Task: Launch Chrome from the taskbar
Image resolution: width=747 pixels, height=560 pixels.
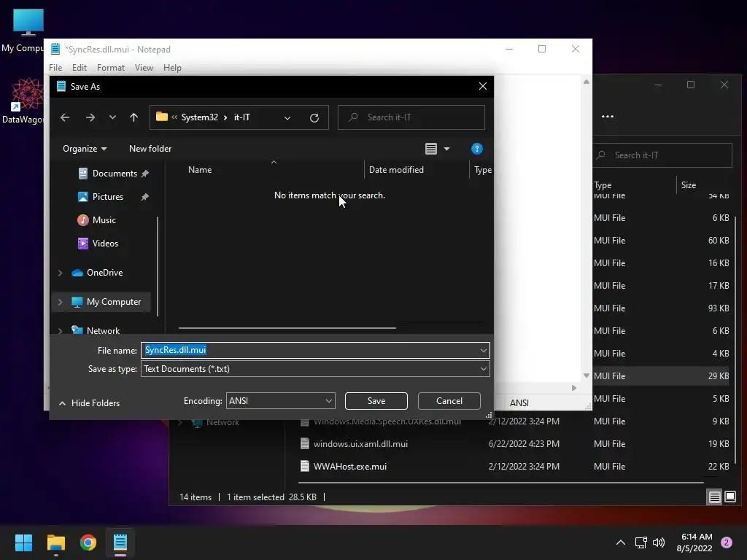Action: click(x=88, y=542)
